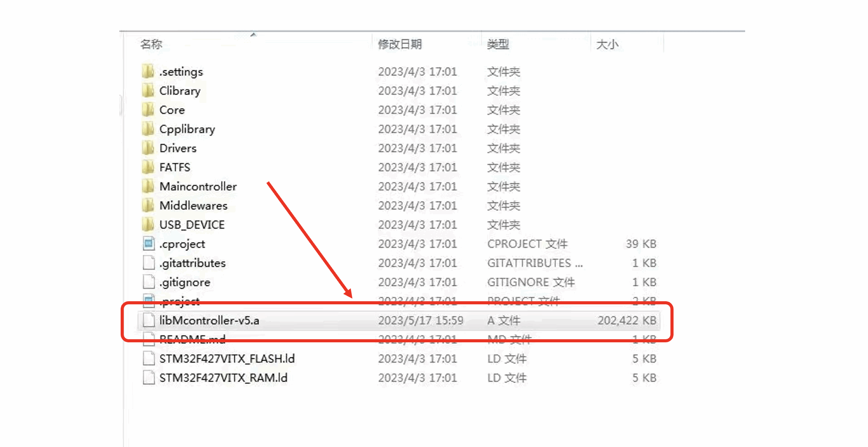Click the .cproject file icon
This screenshot has height=447, width=868.
149,243
